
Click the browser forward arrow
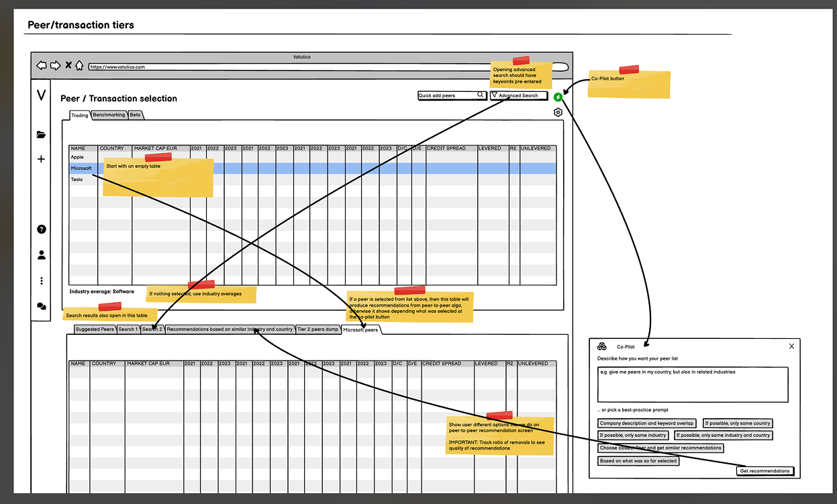tap(55, 66)
